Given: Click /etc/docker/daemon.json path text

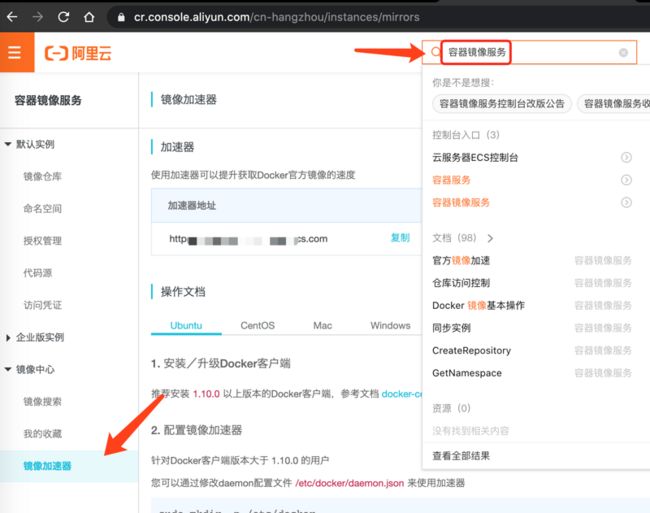Looking at the screenshot, I should [x=349, y=483].
